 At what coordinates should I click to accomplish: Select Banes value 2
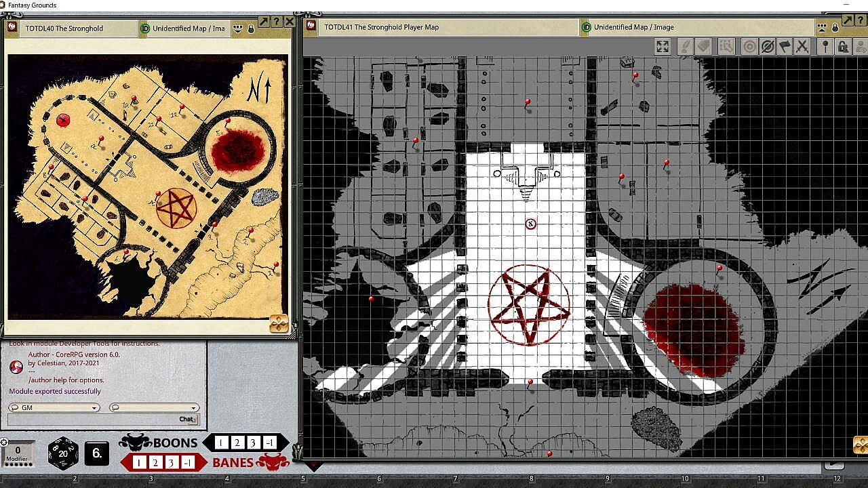pos(156,463)
